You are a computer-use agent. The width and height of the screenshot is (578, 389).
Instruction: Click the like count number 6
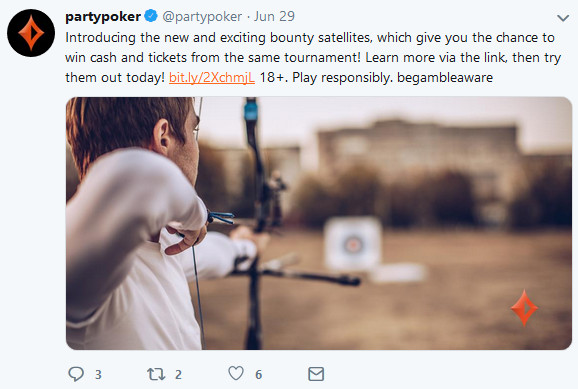click(259, 375)
